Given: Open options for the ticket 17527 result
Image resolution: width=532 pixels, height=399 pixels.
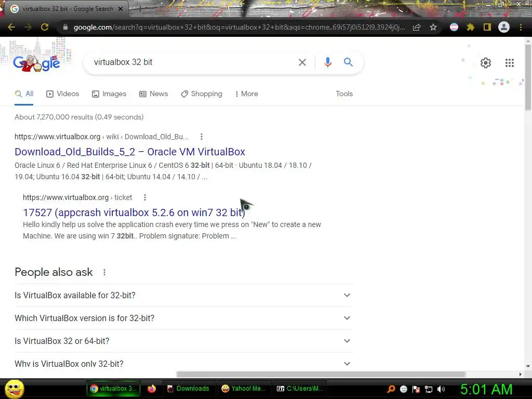Looking at the screenshot, I should tap(145, 197).
